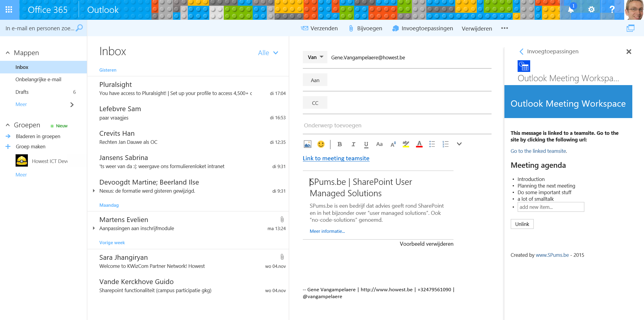644x320 pixels.
Task: Click Bijvoegen to attach a file
Action: (366, 28)
